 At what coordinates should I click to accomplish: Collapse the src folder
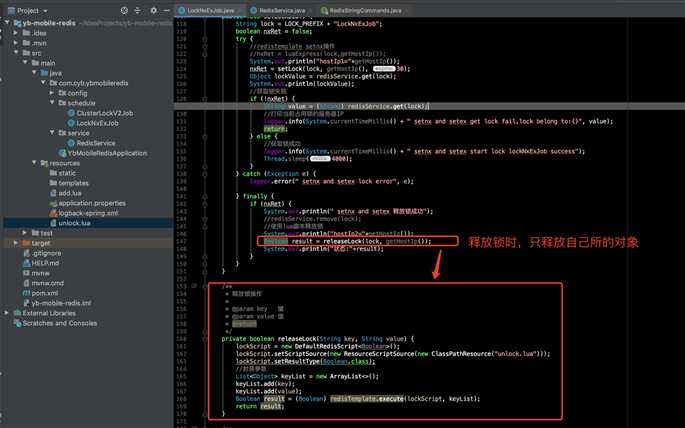click(x=16, y=53)
